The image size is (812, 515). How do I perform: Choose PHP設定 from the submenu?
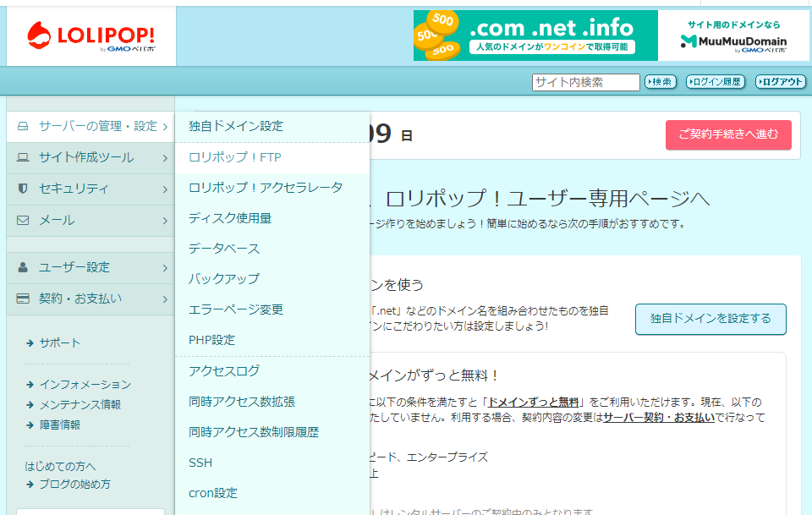point(272,340)
